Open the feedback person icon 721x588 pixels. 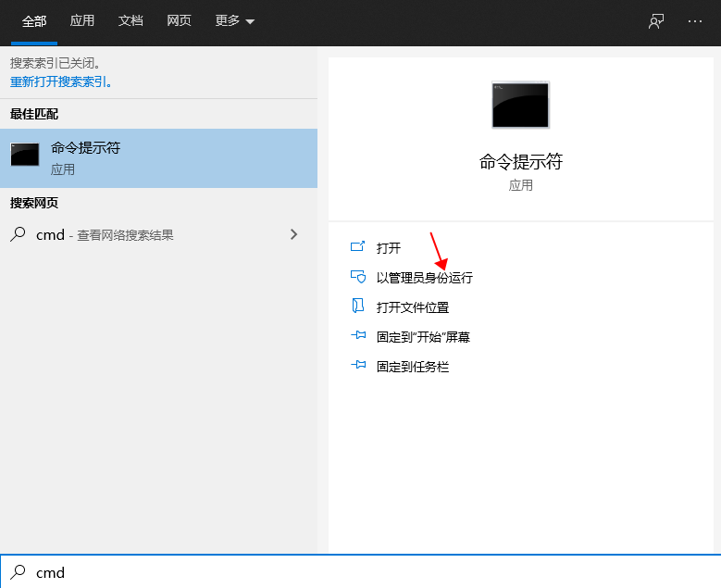click(656, 21)
